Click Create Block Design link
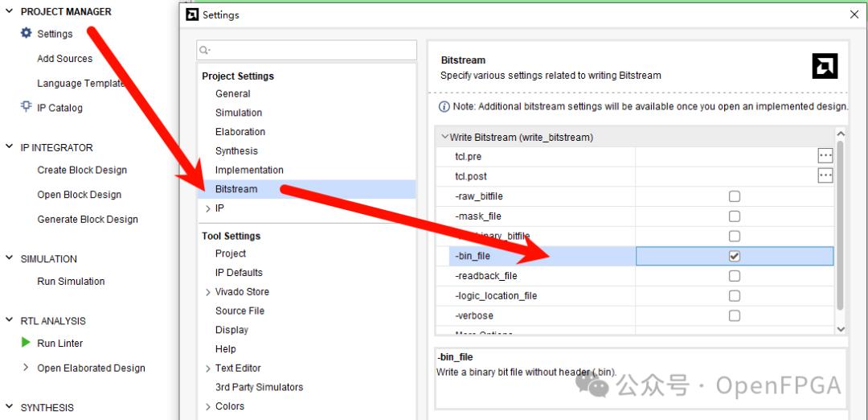868x420 pixels. (82, 170)
